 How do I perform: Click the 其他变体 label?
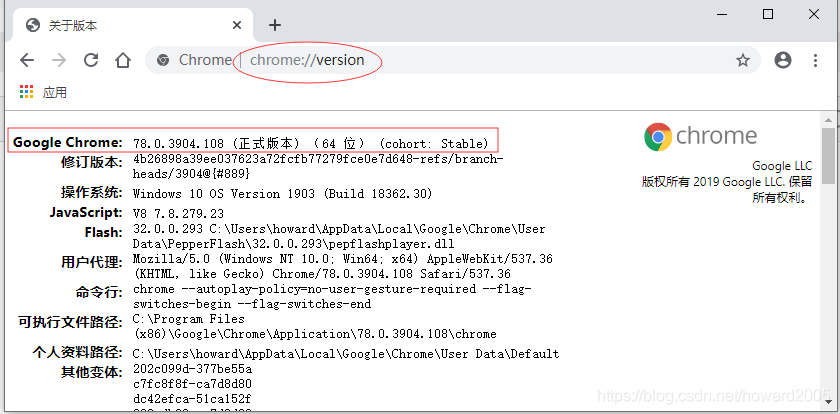pos(92,372)
